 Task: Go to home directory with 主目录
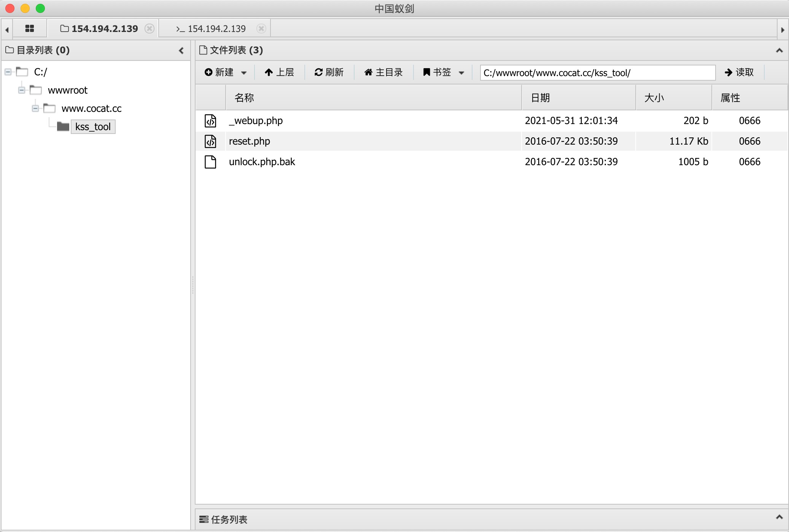point(383,72)
